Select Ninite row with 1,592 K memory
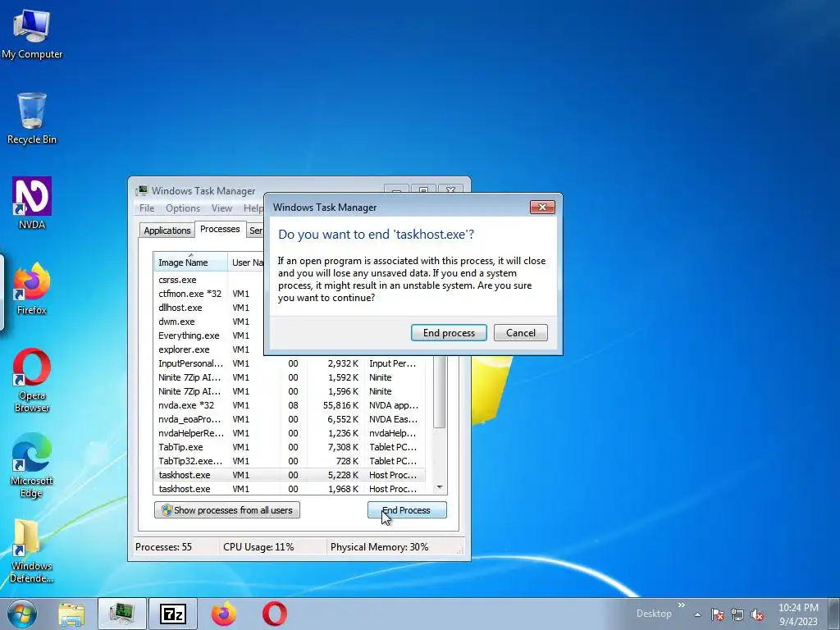840x630 pixels. pos(290,377)
